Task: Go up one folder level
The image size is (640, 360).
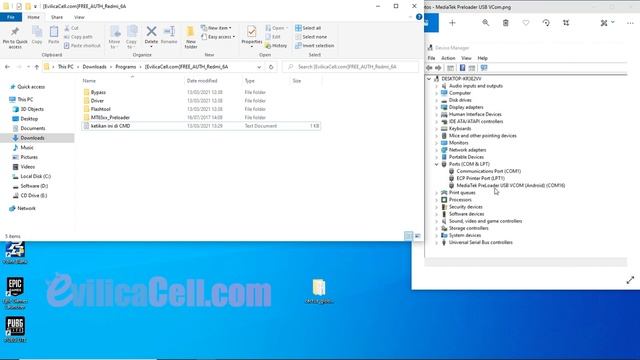Action: click(37, 67)
